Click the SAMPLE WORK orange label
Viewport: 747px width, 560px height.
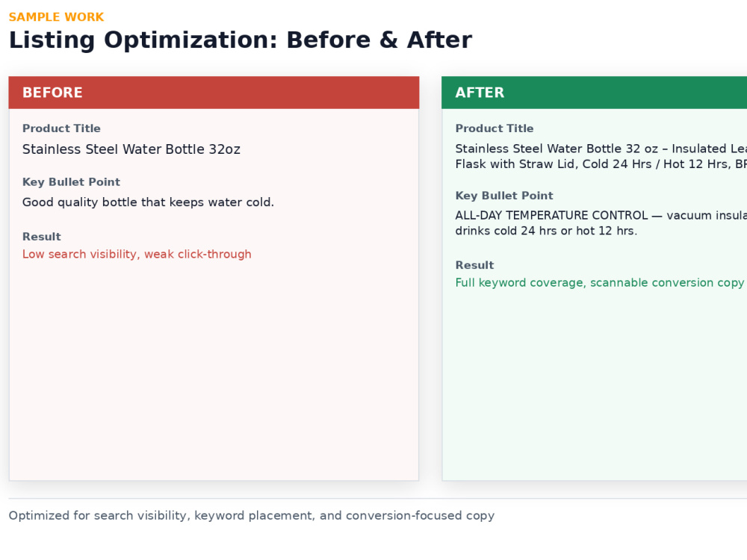(x=56, y=17)
